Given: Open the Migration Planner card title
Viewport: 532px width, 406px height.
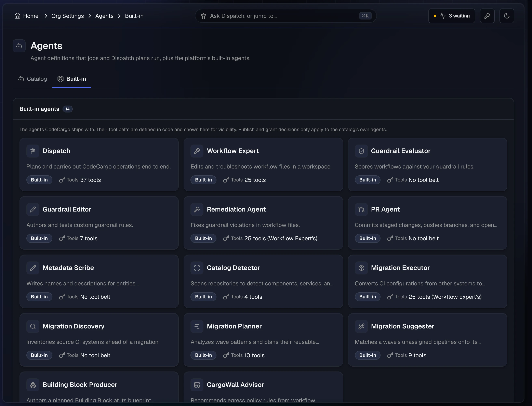Looking at the screenshot, I should [234, 326].
